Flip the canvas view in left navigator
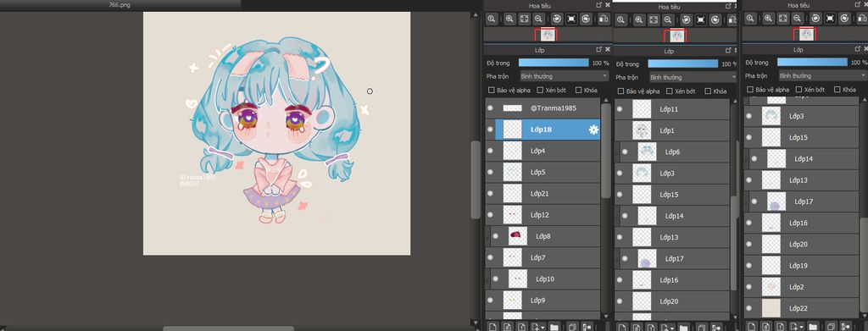The height and width of the screenshot is (331, 868). point(604,19)
